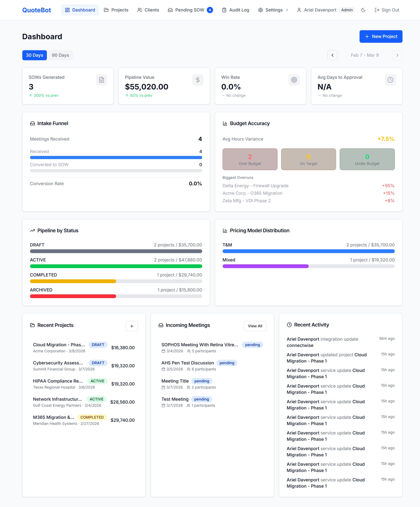Click the plus button in Recent Projects
420x507 pixels.
(x=132, y=326)
